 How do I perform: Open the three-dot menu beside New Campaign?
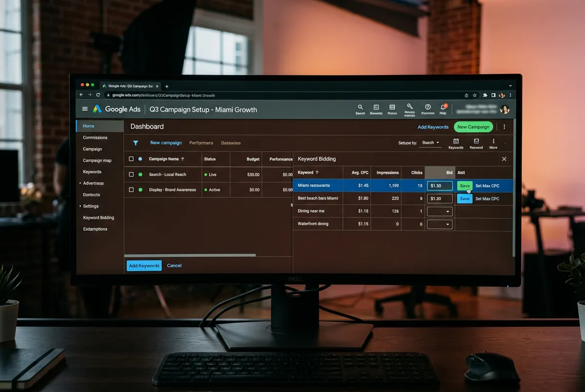click(504, 127)
